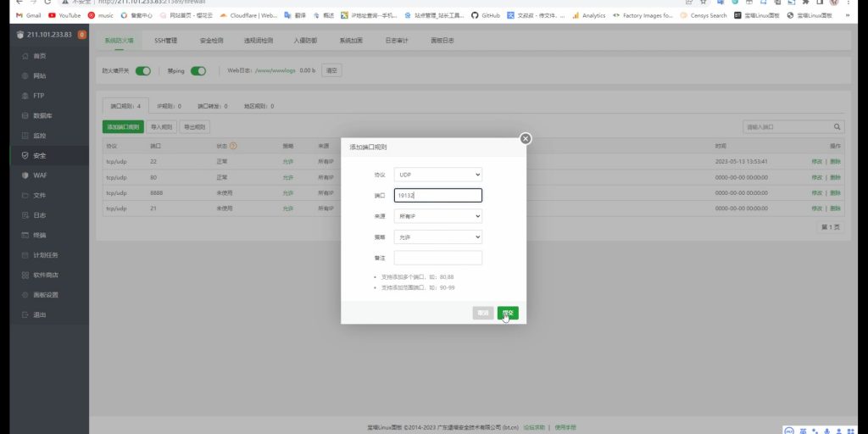Open the WAF shield icon in sidebar
868x434 pixels.
(x=25, y=175)
